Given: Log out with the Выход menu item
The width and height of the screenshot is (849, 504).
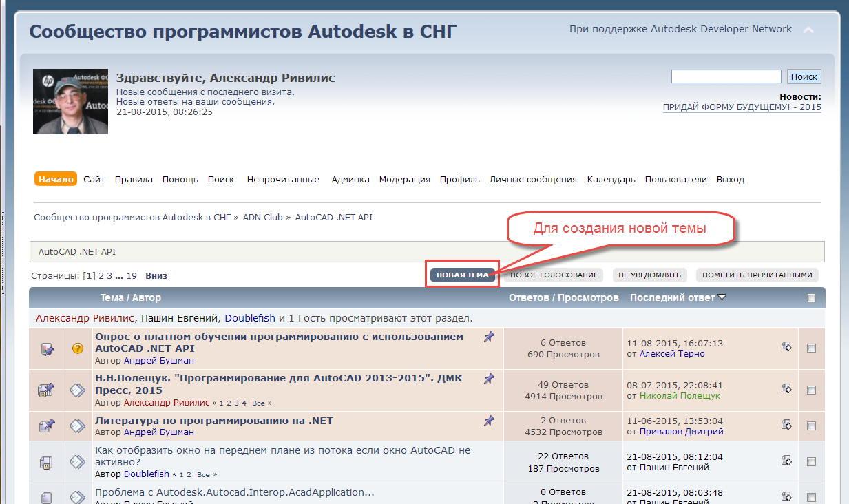Looking at the screenshot, I should coord(731,180).
